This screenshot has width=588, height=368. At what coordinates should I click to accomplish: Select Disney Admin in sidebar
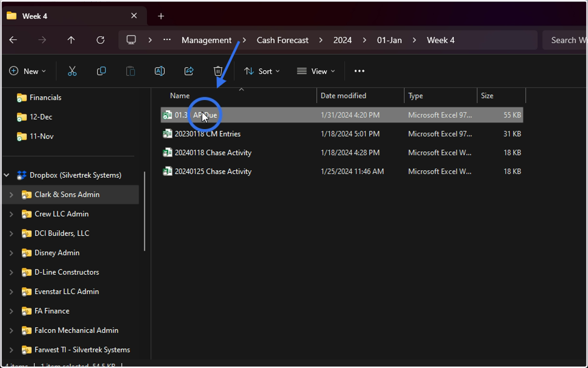57,253
